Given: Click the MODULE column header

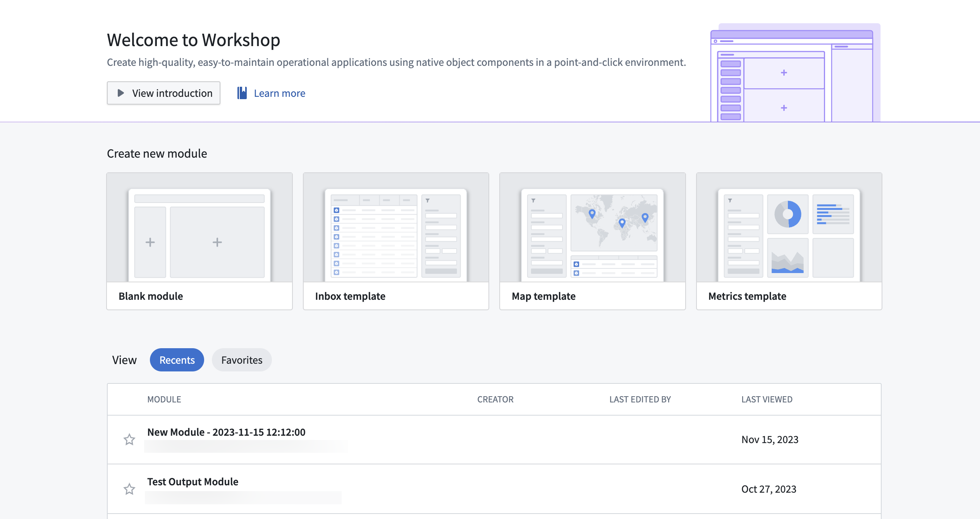Looking at the screenshot, I should tap(164, 399).
